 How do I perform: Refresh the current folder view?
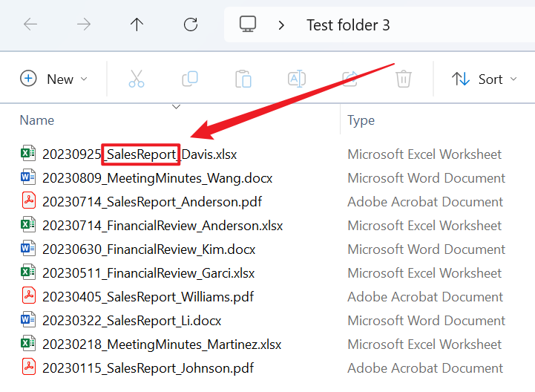[191, 24]
